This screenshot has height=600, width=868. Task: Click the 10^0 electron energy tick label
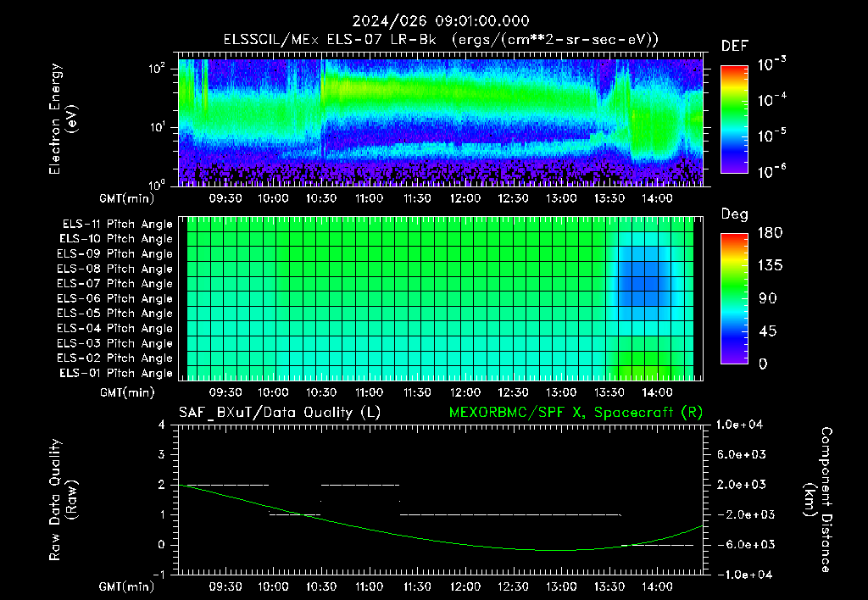tap(157, 184)
